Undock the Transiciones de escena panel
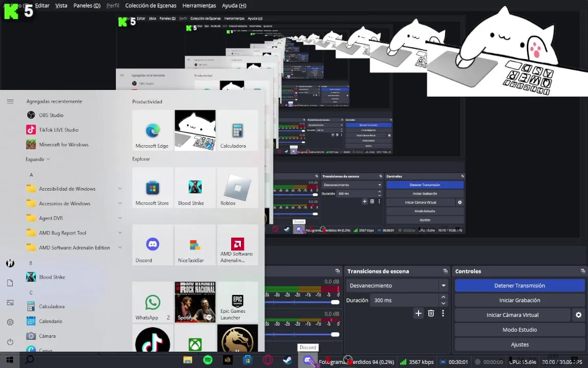Image resolution: width=588 pixels, height=368 pixels. (445, 271)
